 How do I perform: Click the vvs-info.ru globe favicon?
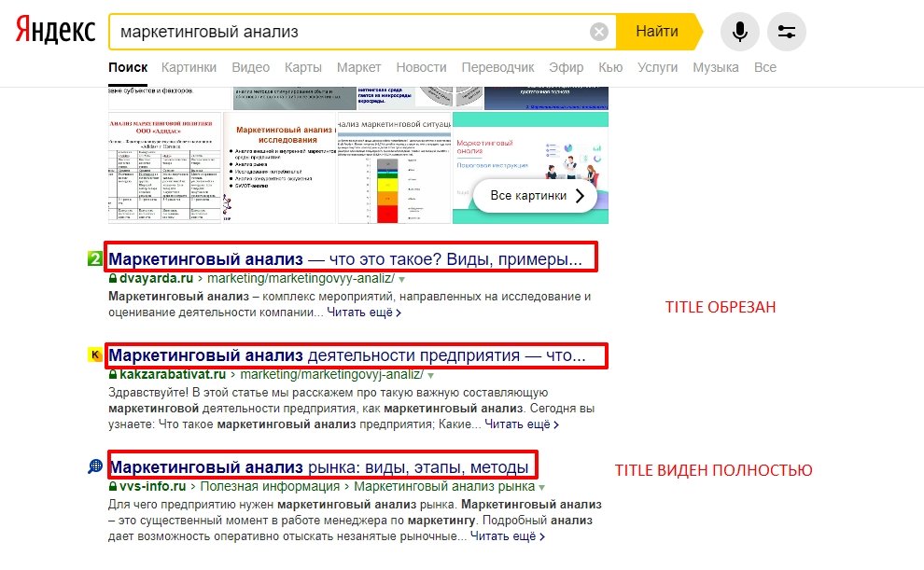tap(94, 466)
